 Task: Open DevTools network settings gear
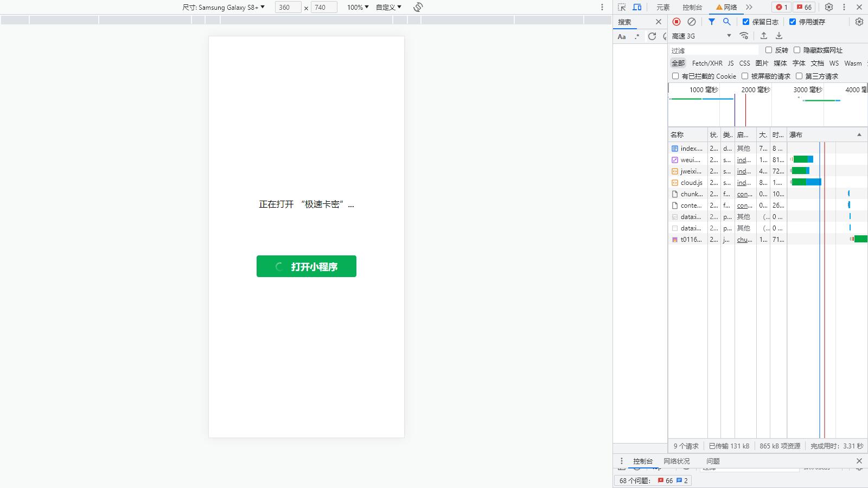(x=859, y=22)
